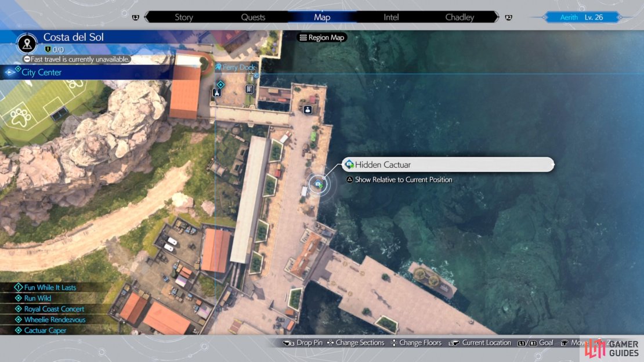Click the d-pad icon beside Change Floors
The image size is (644, 362).
tap(394, 343)
